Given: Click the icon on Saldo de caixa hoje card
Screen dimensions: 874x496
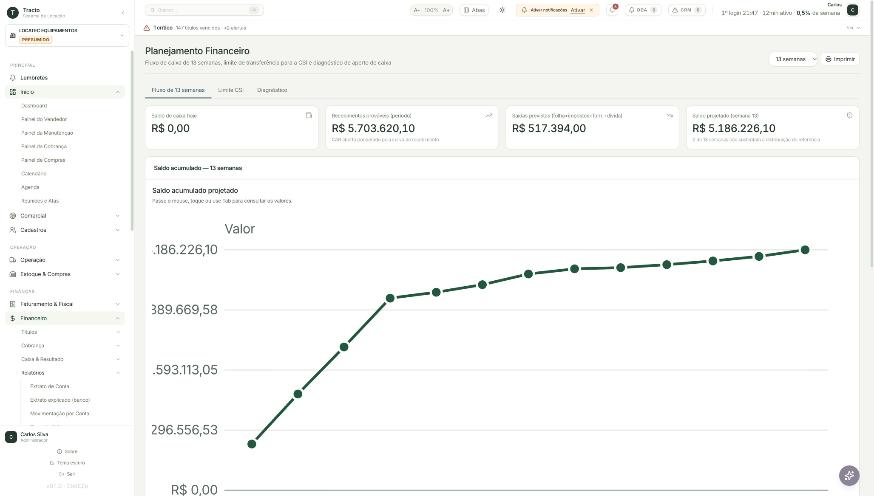Looking at the screenshot, I should (309, 115).
